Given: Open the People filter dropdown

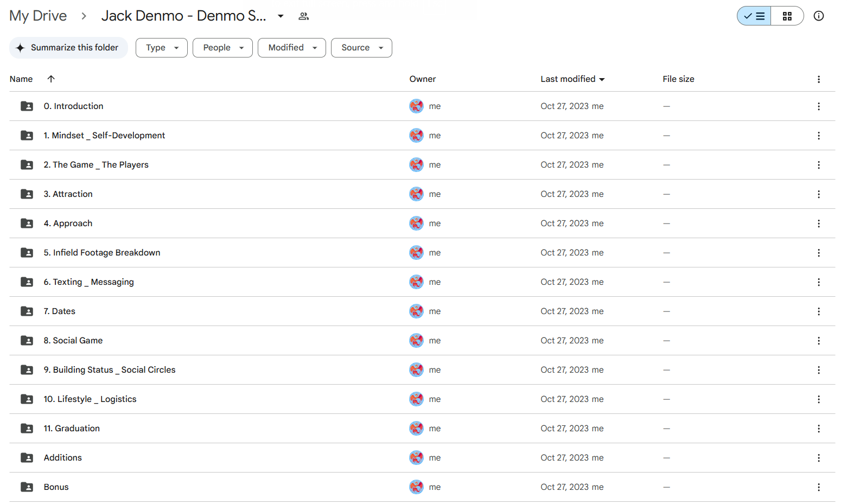Looking at the screenshot, I should click(x=222, y=48).
